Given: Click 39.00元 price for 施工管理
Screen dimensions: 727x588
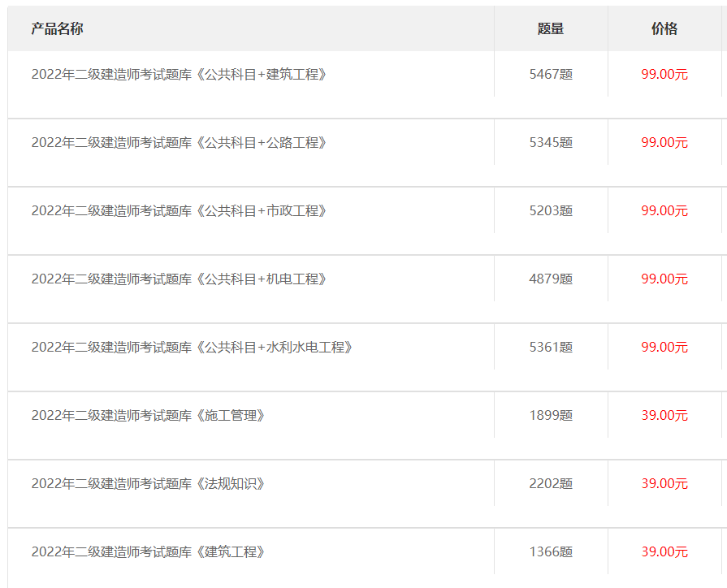Looking at the screenshot, I should coord(664,416).
